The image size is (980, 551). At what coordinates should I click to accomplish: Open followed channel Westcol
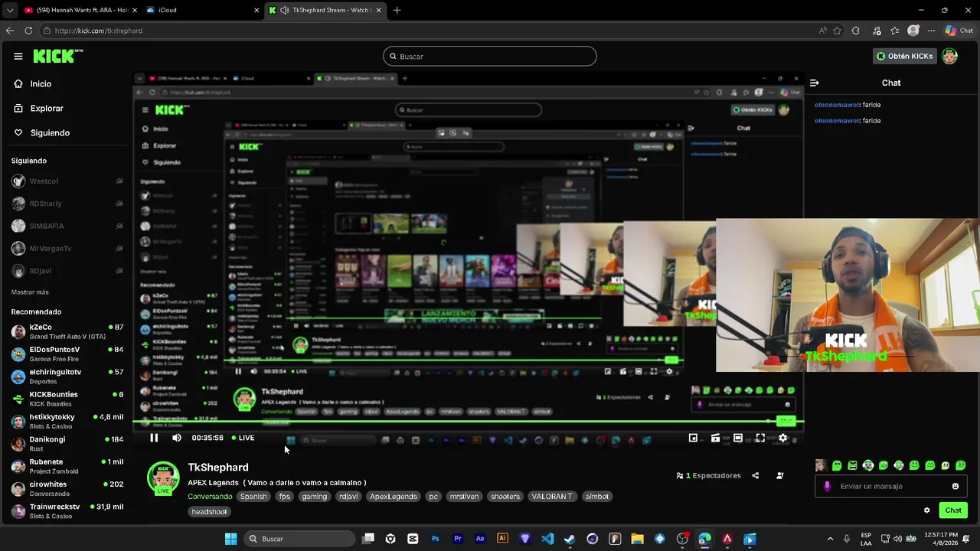click(x=67, y=181)
